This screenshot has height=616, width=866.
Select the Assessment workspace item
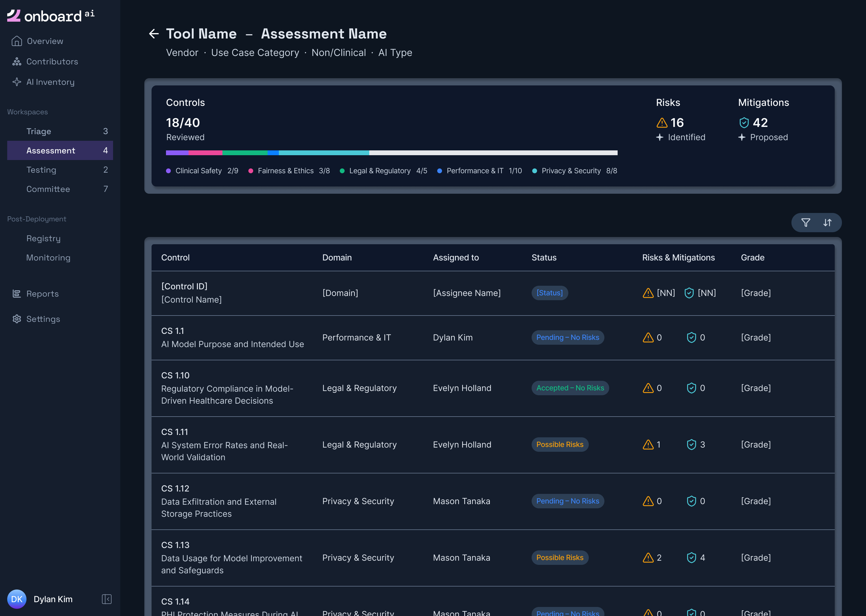click(x=60, y=151)
